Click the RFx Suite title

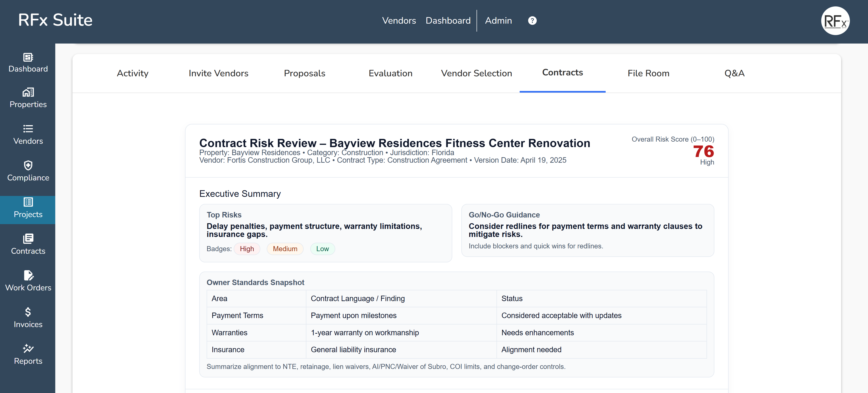tap(55, 20)
